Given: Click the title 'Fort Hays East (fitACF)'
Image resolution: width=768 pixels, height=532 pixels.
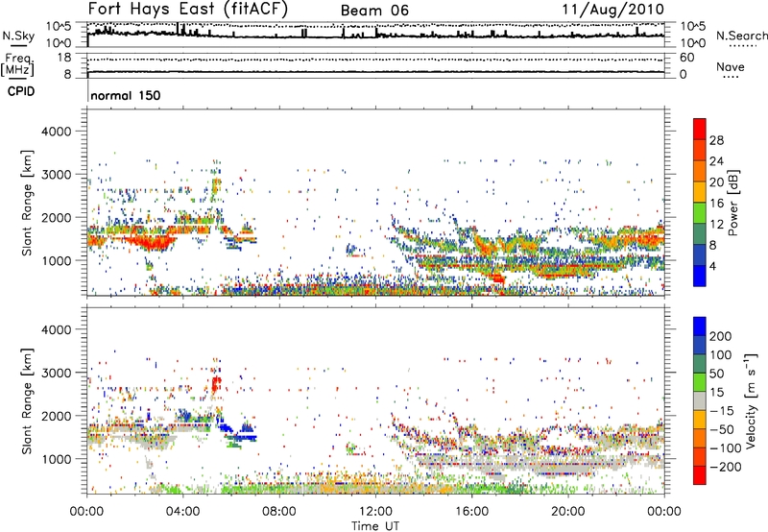Looking at the screenshot, I should click(x=188, y=10).
